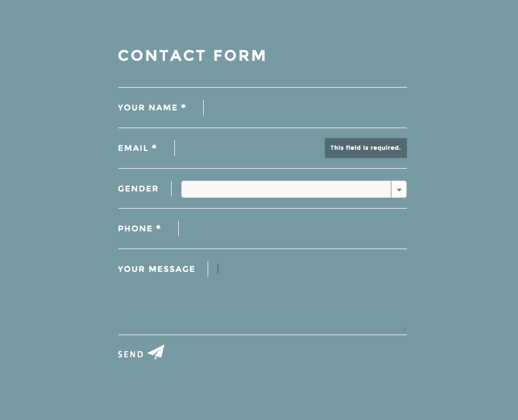518x420 pixels.
Task: Click the required asterisk beside Email
Action: (x=154, y=148)
